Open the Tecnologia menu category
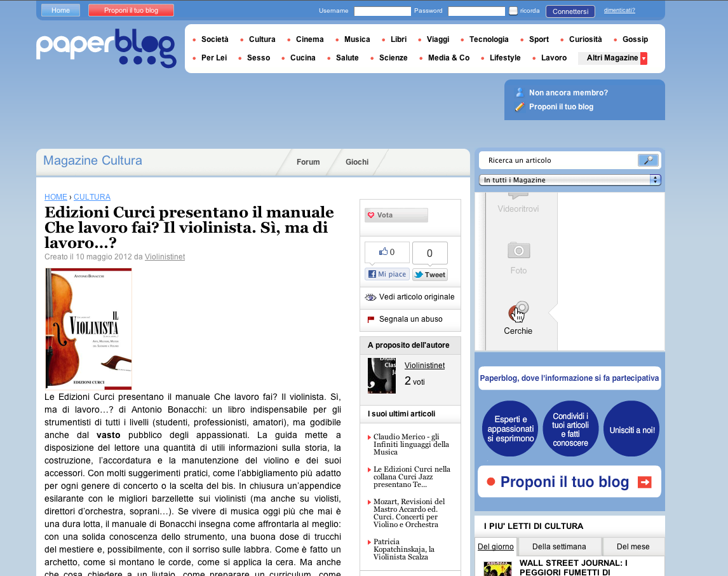The height and width of the screenshot is (576, 728). click(489, 39)
